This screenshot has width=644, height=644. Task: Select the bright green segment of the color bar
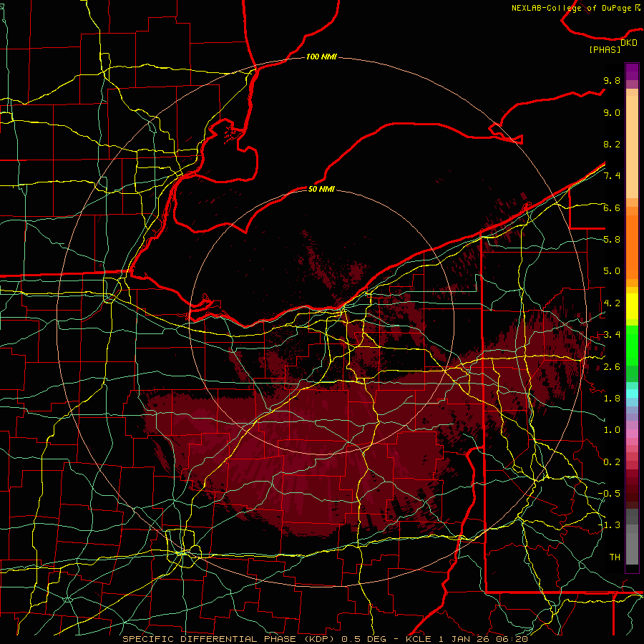632,345
